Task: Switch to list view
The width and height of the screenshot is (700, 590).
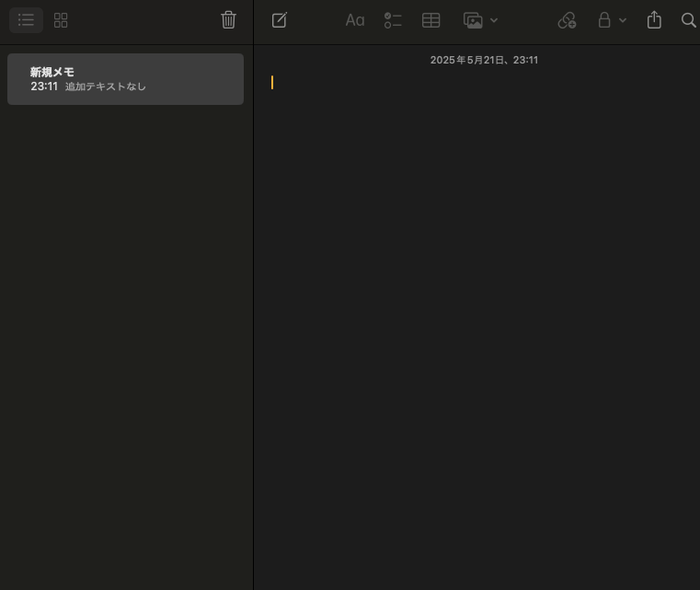Action: [26, 20]
